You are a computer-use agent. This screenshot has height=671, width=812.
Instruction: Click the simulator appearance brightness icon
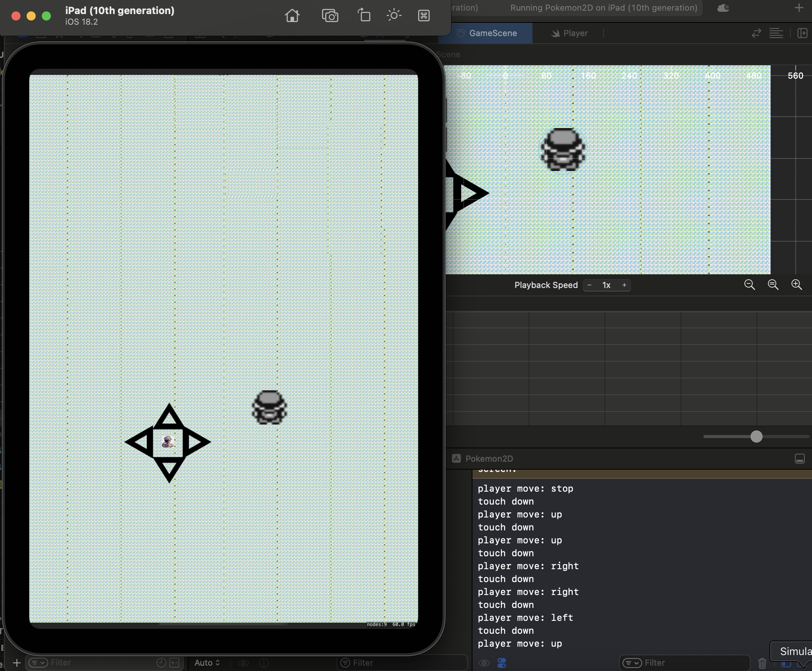click(393, 16)
